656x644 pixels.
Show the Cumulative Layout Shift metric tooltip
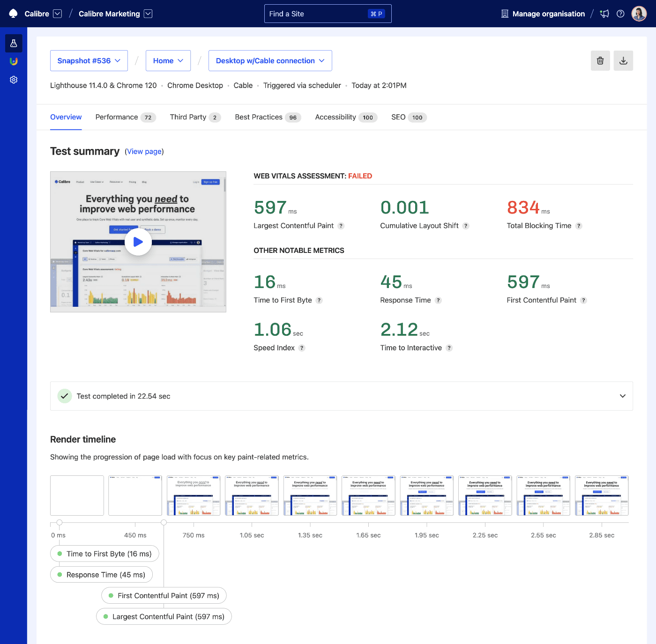[466, 226]
